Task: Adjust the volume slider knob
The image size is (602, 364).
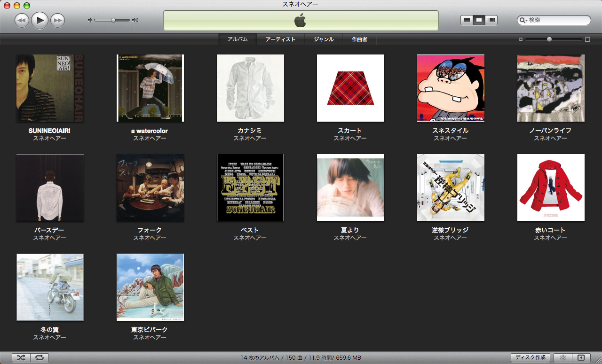Action: 113,20
